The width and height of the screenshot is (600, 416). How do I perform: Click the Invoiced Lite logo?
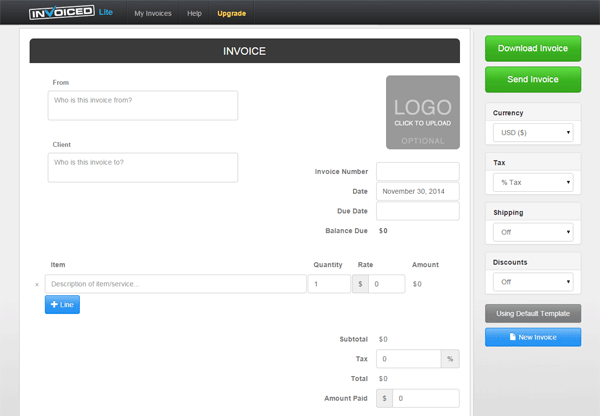pos(71,12)
